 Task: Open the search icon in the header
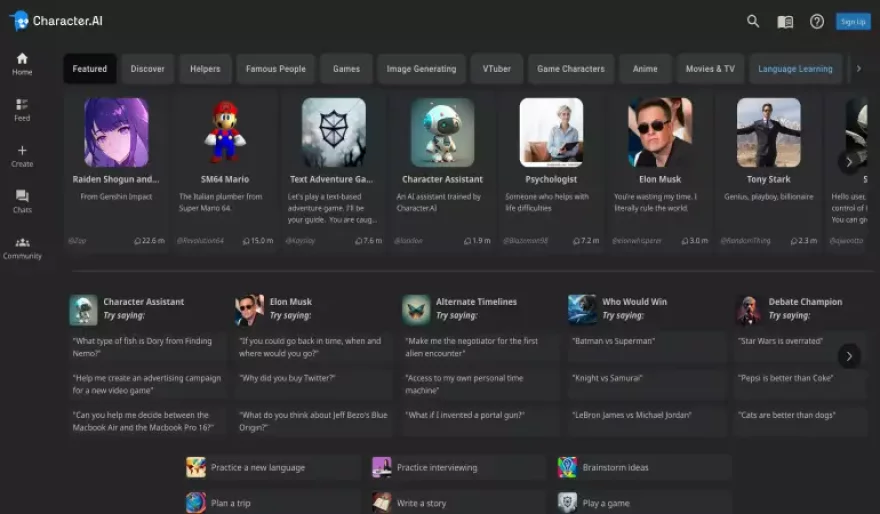pos(753,21)
